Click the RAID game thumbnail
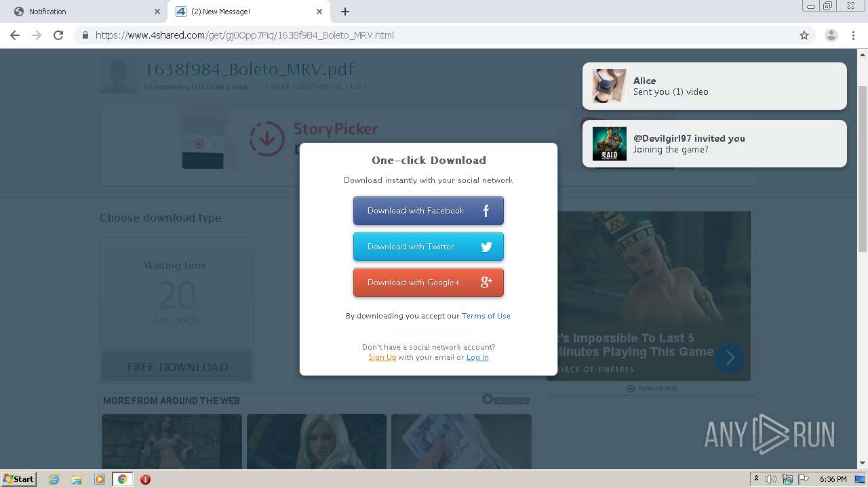Image resolution: width=868 pixels, height=488 pixels. tap(610, 144)
